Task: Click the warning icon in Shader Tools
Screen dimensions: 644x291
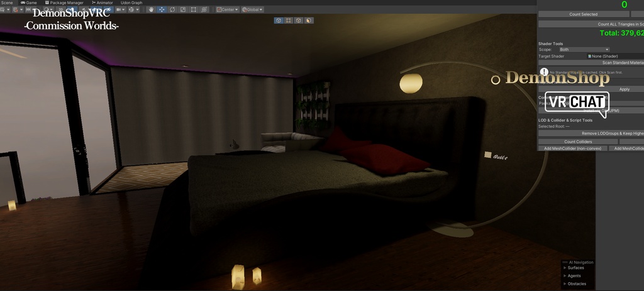Action: pyautogui.click(x=544, y=72)
